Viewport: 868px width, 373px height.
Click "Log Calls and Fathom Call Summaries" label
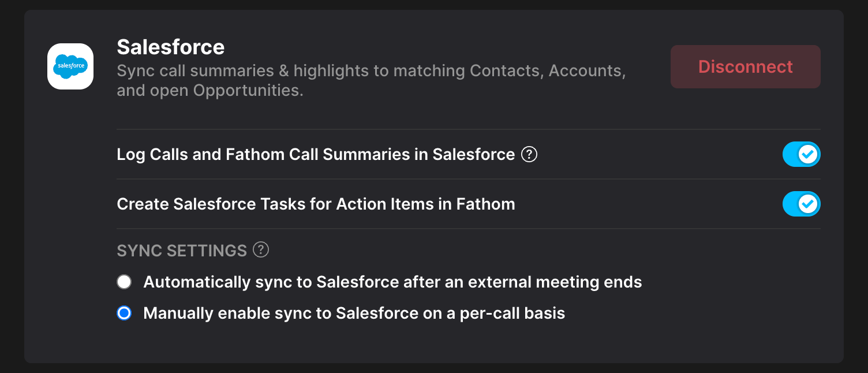(316, 155)
